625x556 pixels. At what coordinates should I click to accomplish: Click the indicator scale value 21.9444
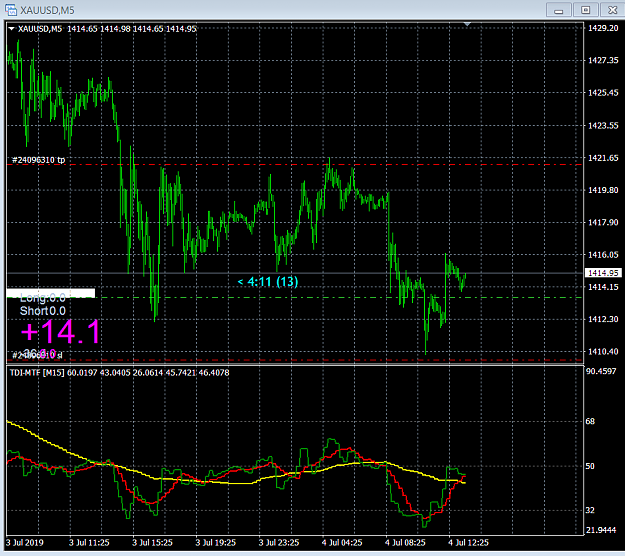tap(601, 530)
